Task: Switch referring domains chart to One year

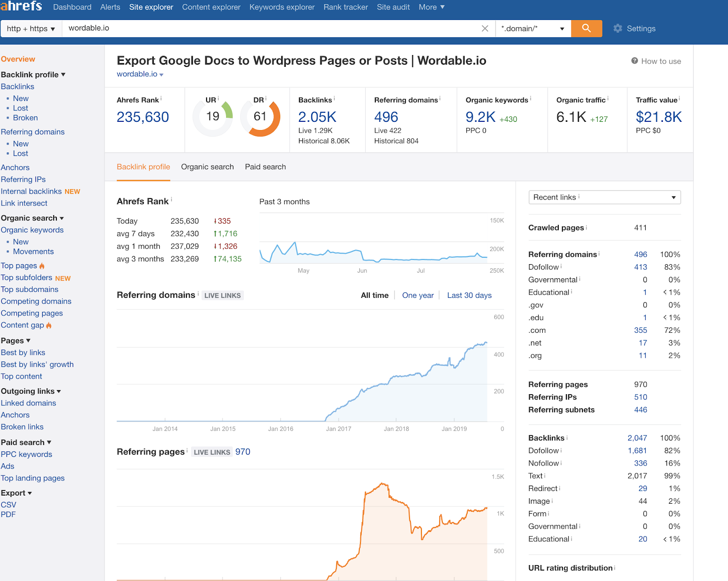Action: [x=418, y=296]
